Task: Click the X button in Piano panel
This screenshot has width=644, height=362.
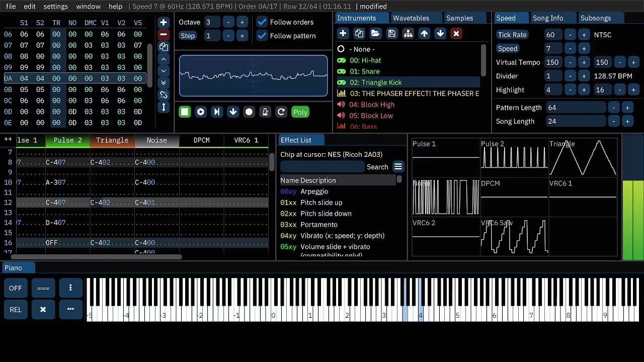Action: click(43, 309)
